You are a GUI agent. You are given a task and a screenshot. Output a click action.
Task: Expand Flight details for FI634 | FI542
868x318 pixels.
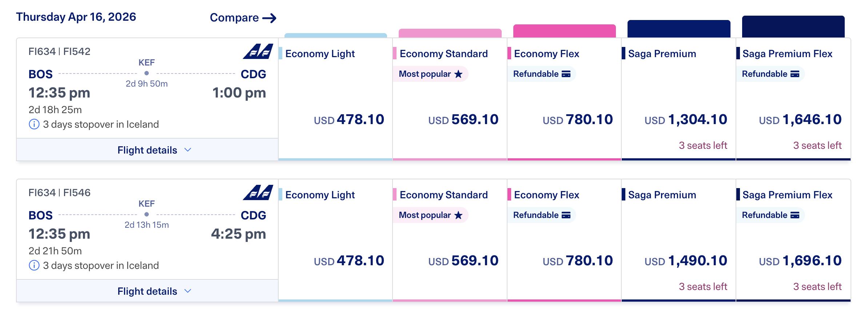147,150
